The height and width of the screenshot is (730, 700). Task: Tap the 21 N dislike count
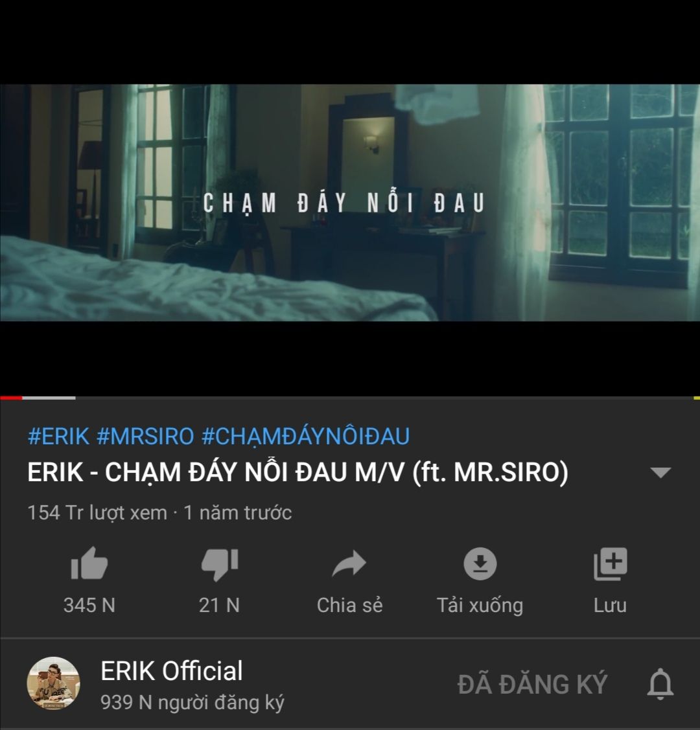tap(219, 605)
